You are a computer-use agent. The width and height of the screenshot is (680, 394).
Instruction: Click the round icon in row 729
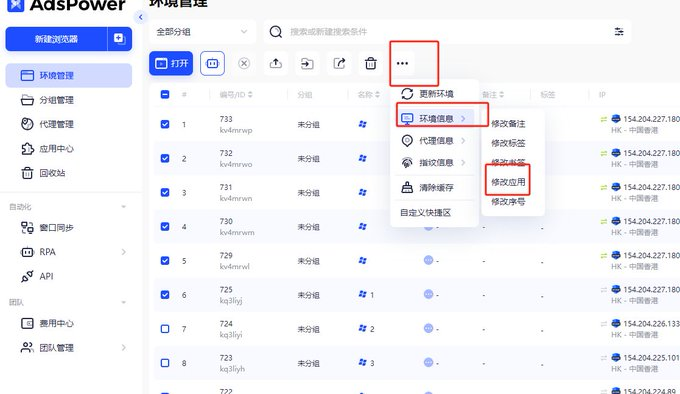click(x=428, y=260)
